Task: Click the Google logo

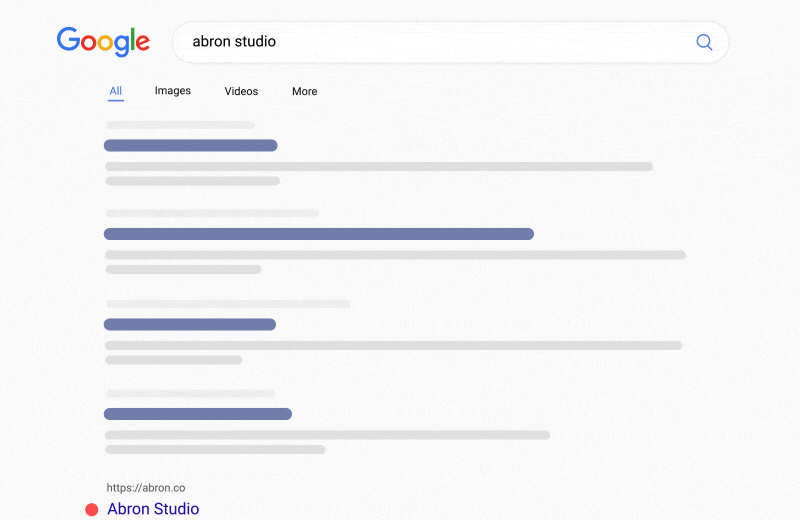Action: coord(103,42)
